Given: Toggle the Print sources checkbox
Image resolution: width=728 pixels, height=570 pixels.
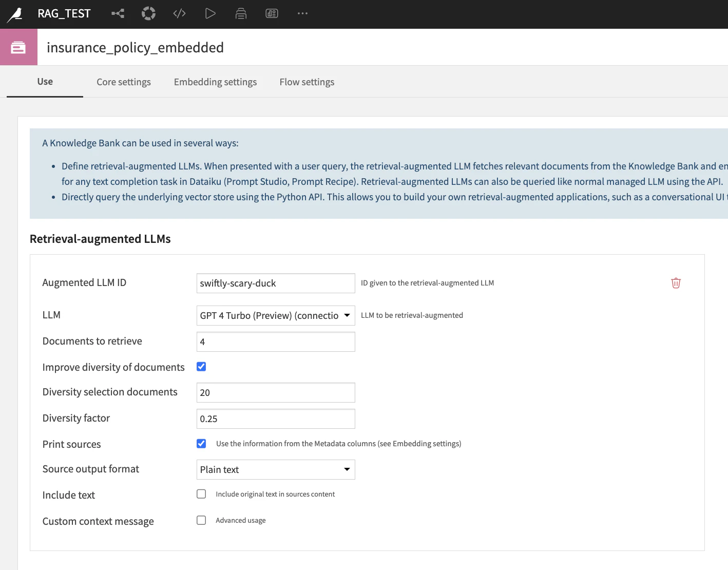Looking at the screenshot, I should point(201,444).
